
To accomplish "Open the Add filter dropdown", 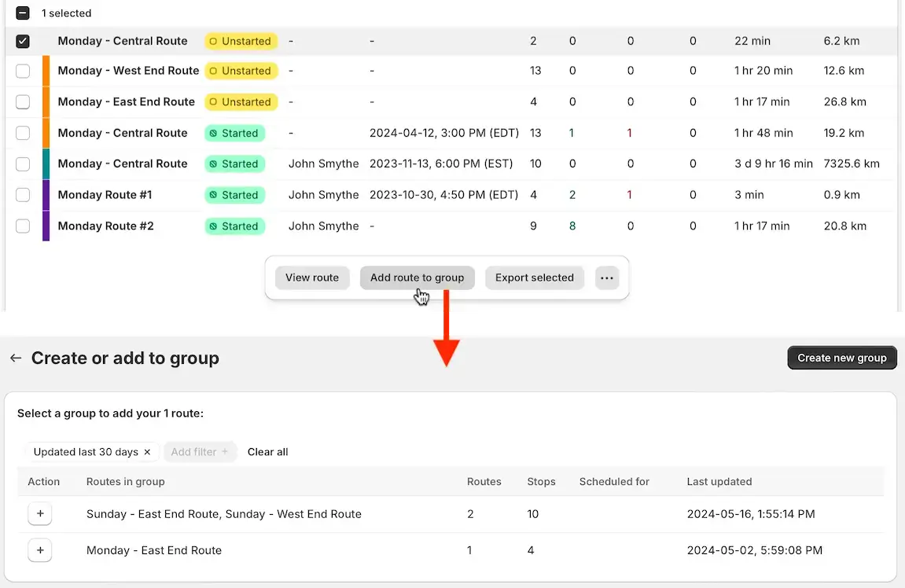I will pos(200,452).
